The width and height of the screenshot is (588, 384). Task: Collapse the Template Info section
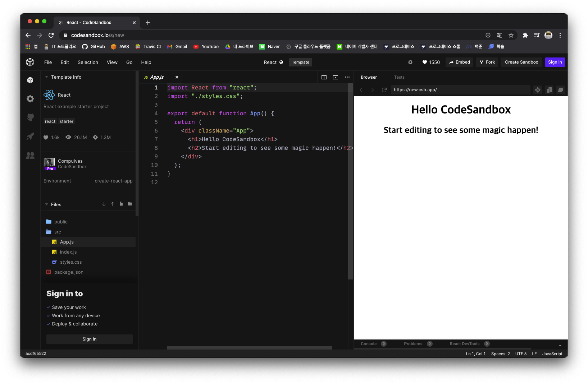[x=47, y=77]
